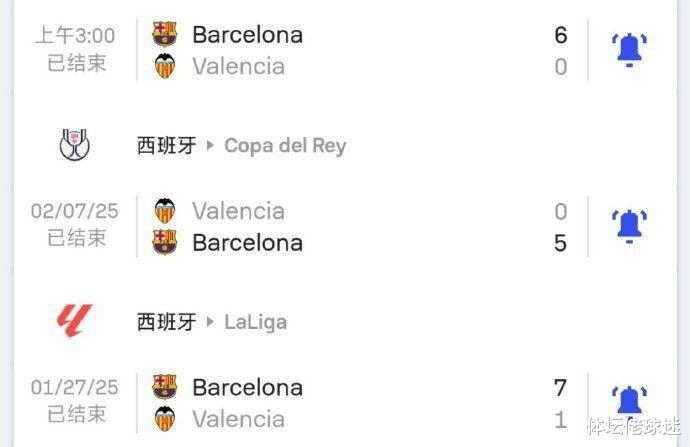690x447 pixels.
Task: Click the Copa del Rey trophy logo
Action: 75,145
